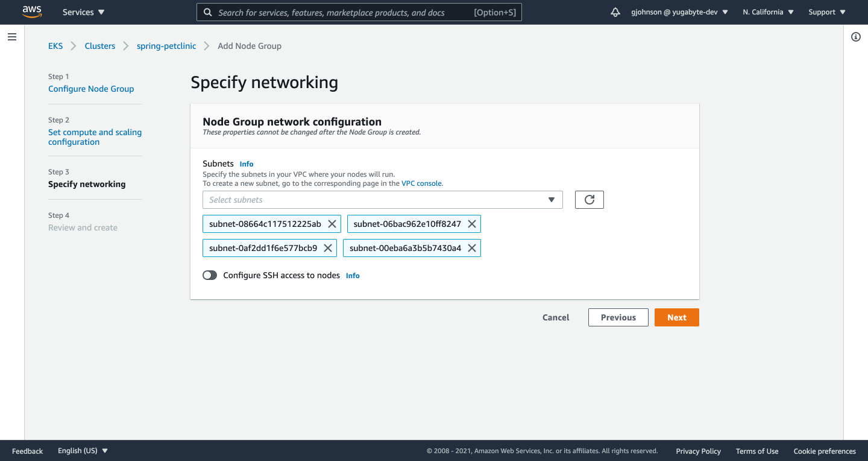The height and width of the screenshot is (461, 868).
Task: Open the collapsed navigation with hamburger icon
Action: pyautogui.click(x=11, y=37)
